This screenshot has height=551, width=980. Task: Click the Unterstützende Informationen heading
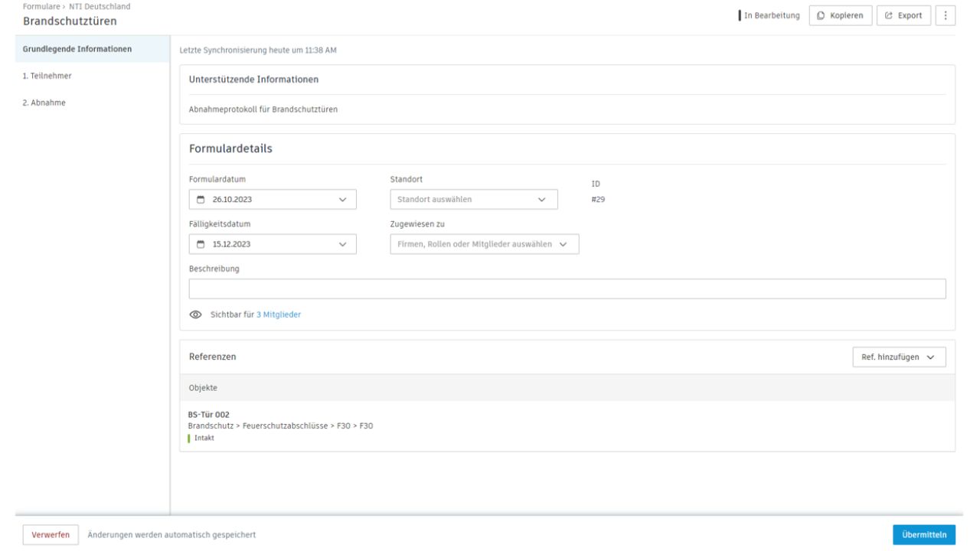253,79
